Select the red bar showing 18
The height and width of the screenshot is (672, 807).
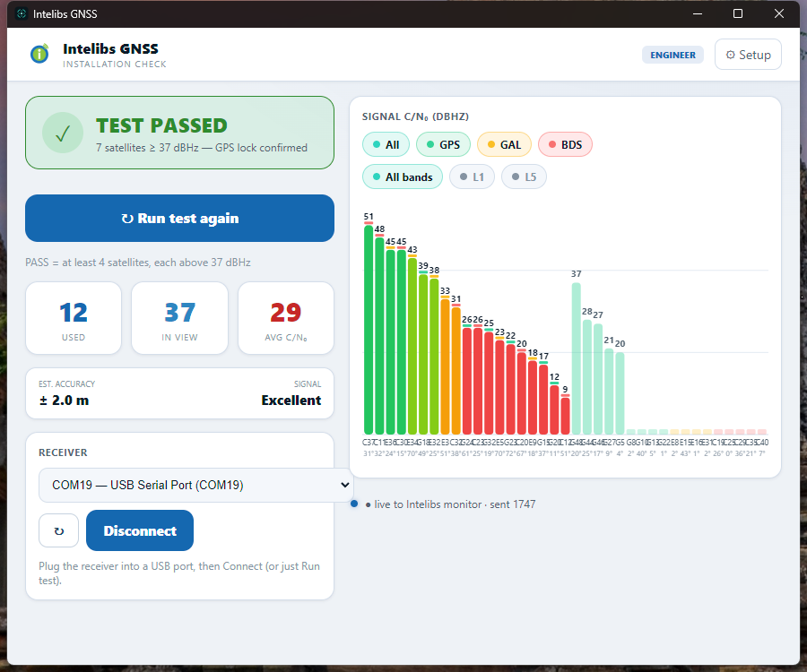(533, 397)
